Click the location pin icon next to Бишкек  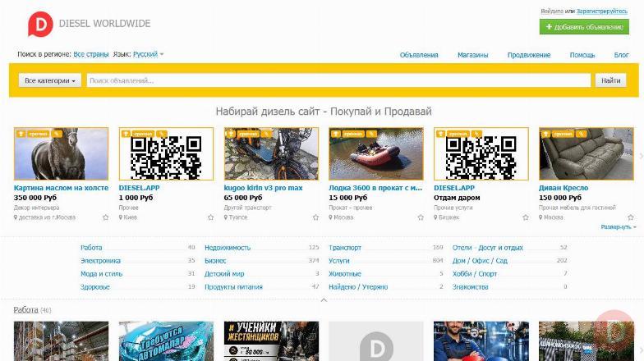[435, 217]
